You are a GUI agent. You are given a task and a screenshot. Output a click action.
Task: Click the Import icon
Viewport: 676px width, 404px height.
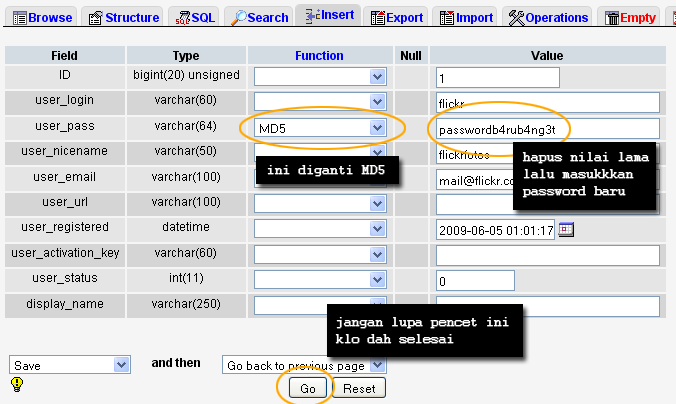pyautogui.click(x=447, y=18)
